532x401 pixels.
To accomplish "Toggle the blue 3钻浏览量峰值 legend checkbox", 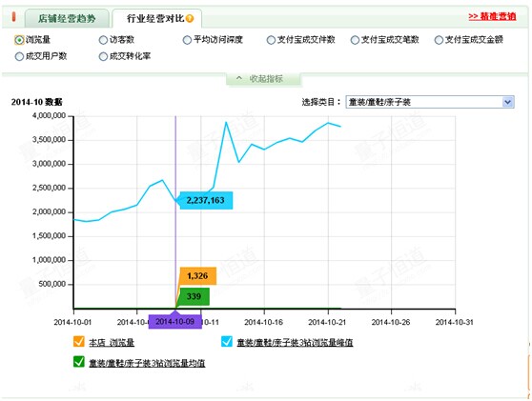I will tap(226, 341).
